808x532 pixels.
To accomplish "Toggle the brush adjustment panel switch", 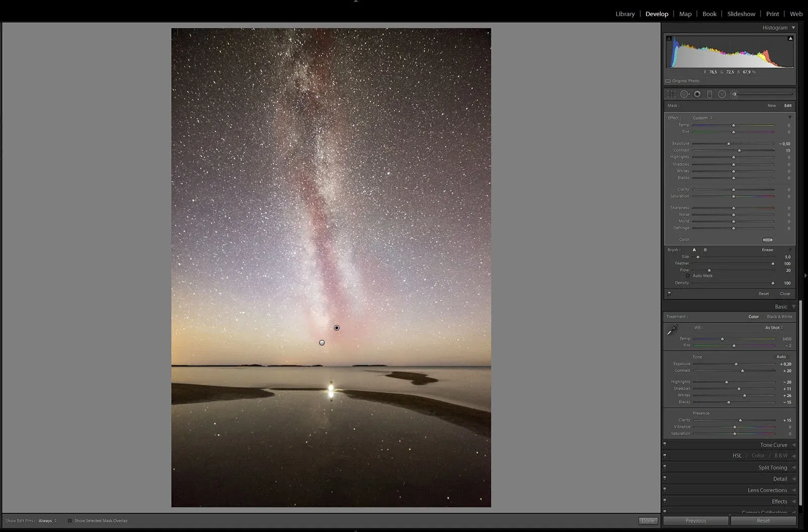I will (x=669, y=293).
